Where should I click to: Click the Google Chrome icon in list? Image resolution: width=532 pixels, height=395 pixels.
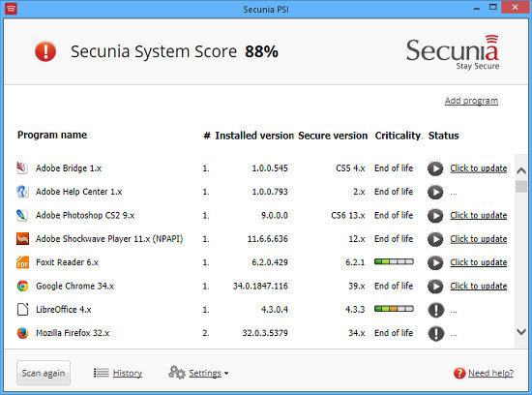pyautogui.click(x=22, y=286)
